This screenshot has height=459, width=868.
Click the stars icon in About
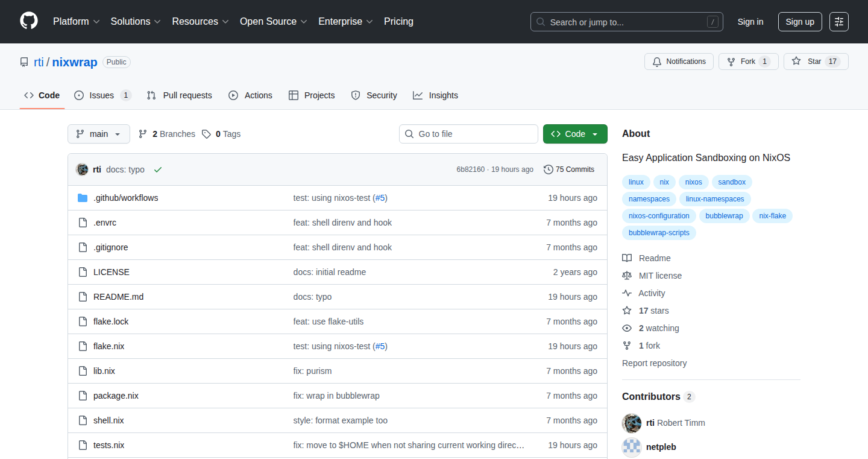pos(627,311)
